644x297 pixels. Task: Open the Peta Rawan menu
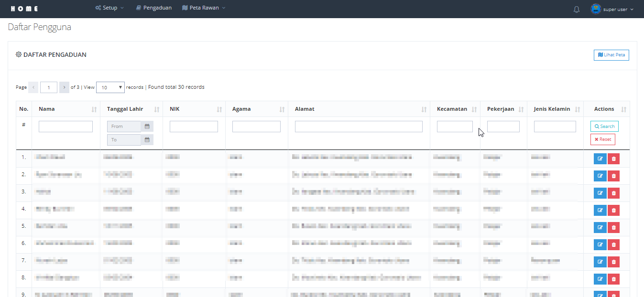pos(204,8)
